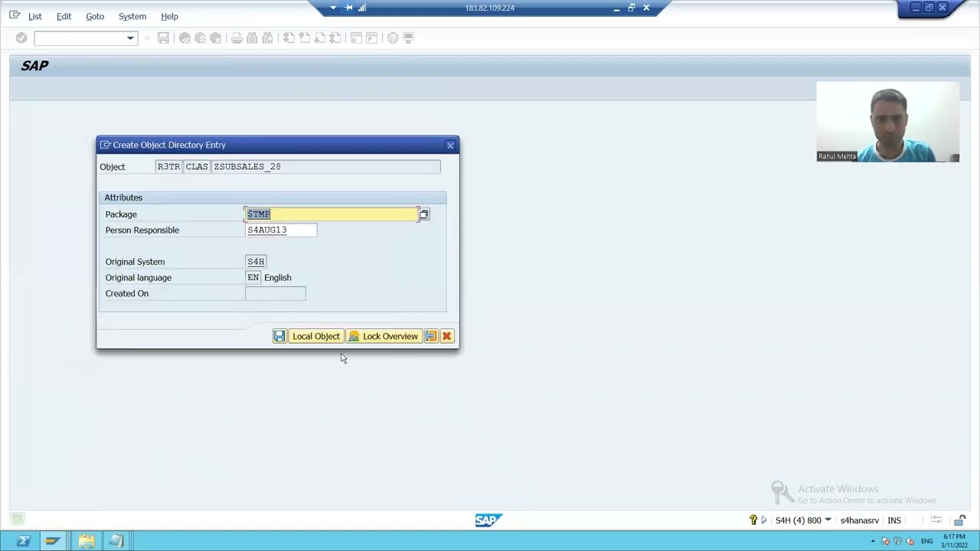This screenshot has width=980, height=551.
Task: Expand the command field dropdown
Action: pos(130,37)
